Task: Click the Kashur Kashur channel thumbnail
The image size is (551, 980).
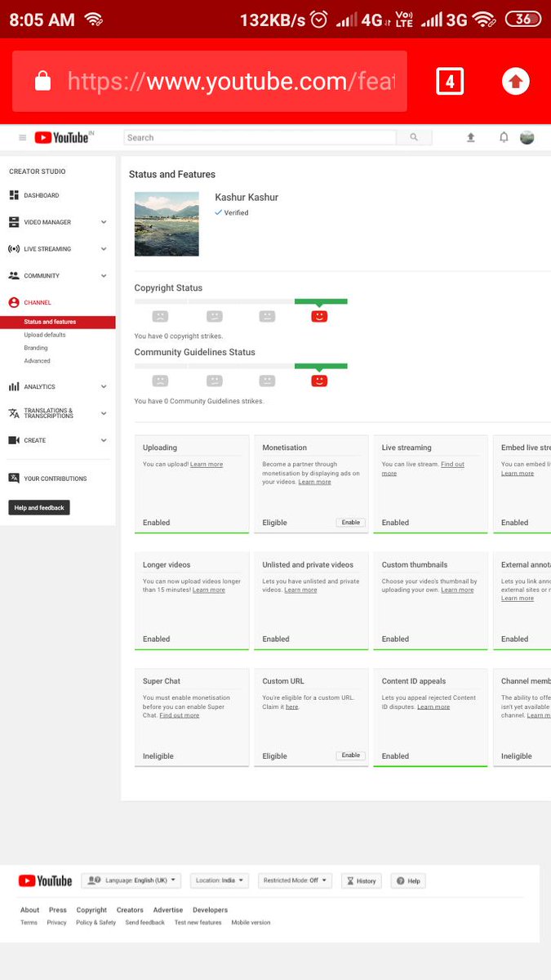Action: pos(167,224)
